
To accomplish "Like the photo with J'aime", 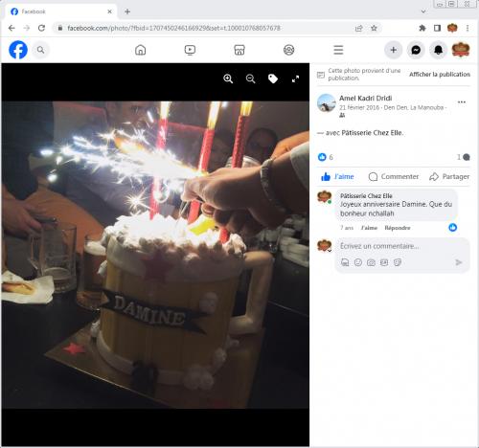I will click(337, 176).
